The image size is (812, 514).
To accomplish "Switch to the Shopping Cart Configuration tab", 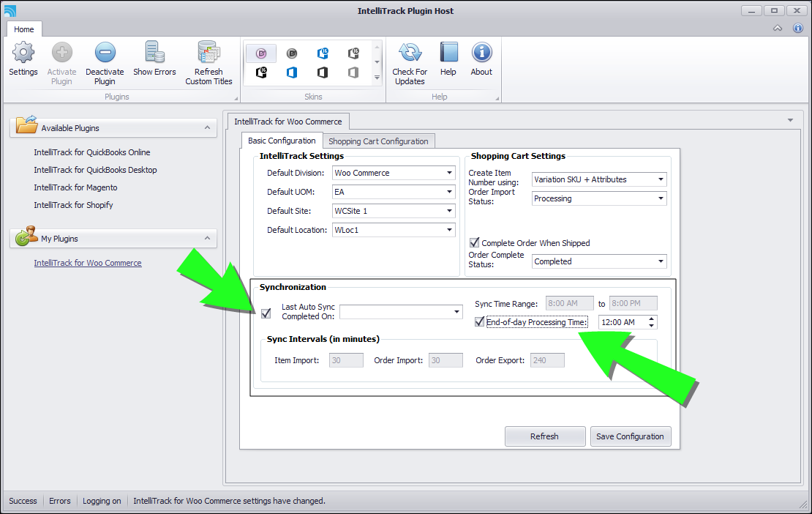I will pyautogui.click(x=378, y=141).
